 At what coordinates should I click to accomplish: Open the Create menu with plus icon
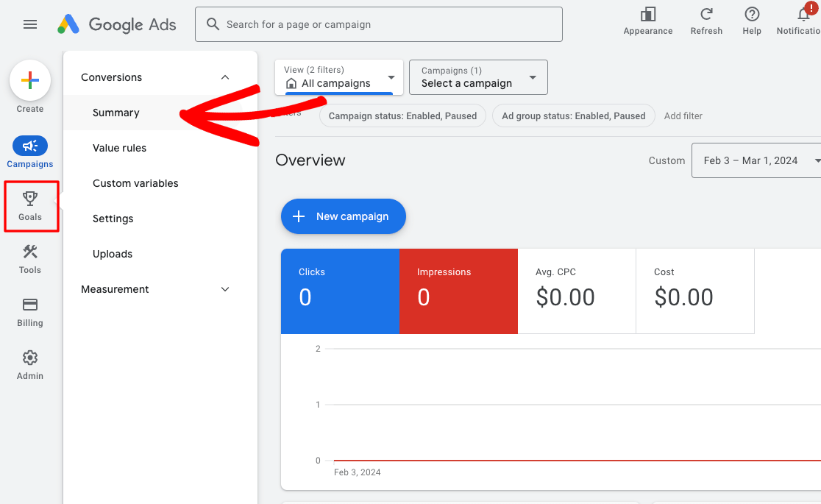coord(29,80)
